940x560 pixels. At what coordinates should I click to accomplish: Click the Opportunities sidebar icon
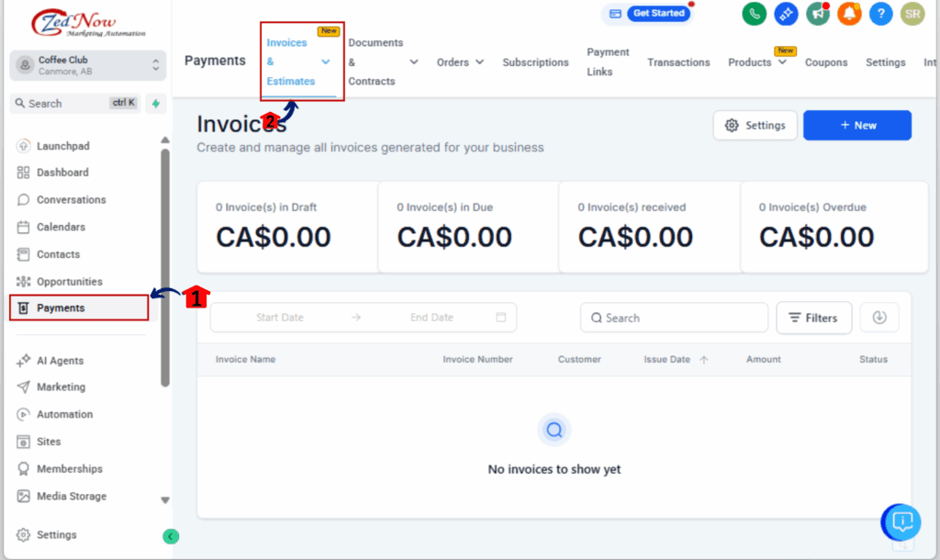(x=23, y=281)
